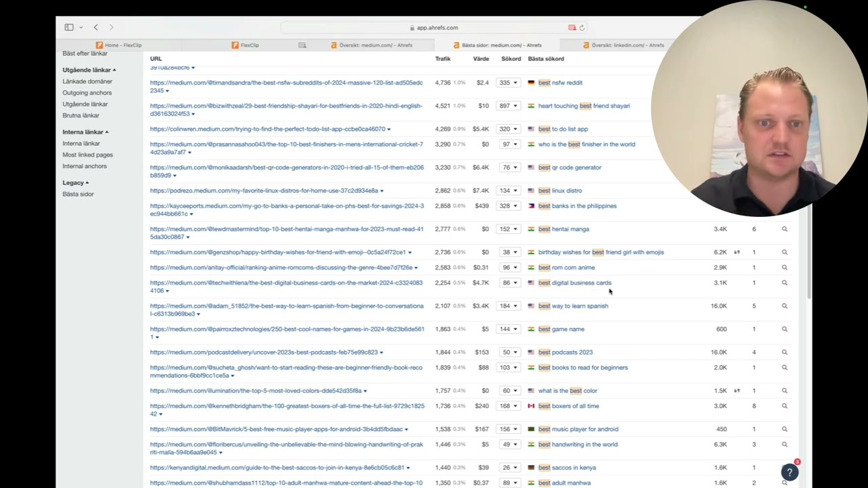Click the search icon for birthday wishes row
The image size is (868, 488).
click(785, 252)
